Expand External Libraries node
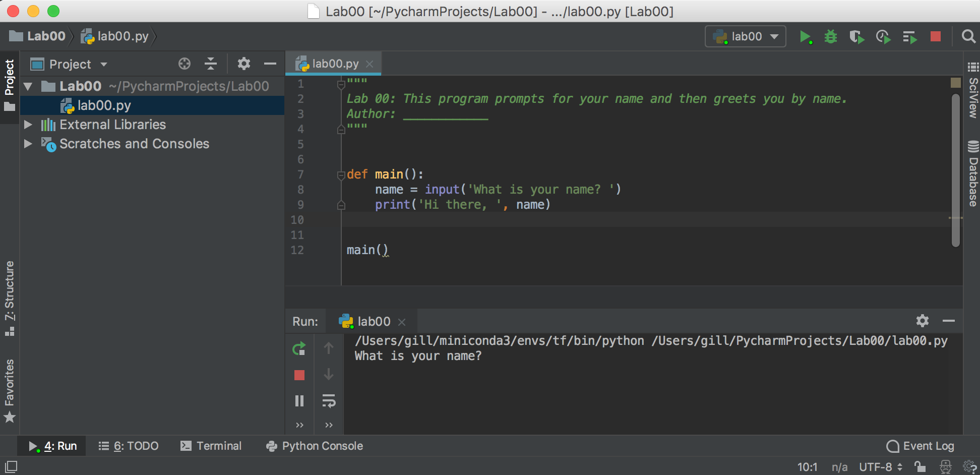 pyautogui.click(x=28, y=125)
